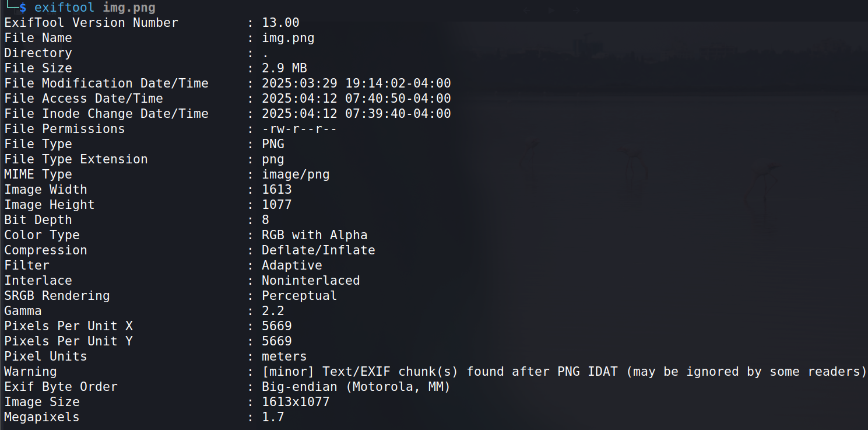Click the SRGB Rendering value Perceptual
The height and width of the screenshot is (430, 868).
coord(299,296)
